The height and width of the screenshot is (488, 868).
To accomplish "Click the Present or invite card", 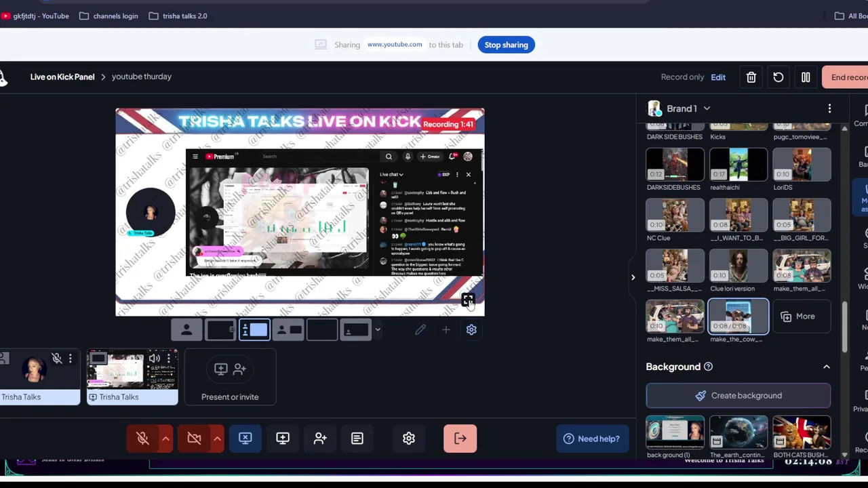I will [x=230, y=377].
